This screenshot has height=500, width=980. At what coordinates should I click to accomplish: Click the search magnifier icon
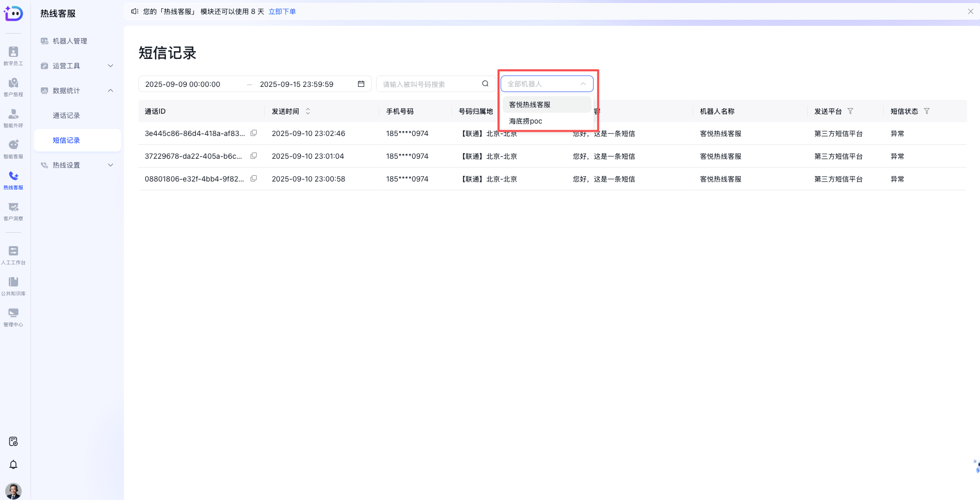485,84
